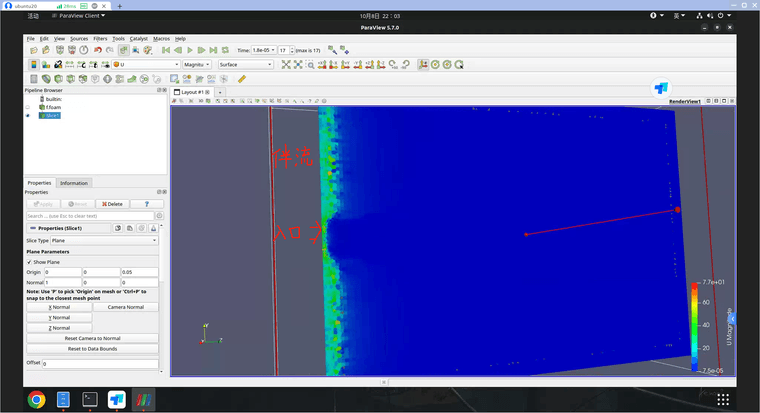Click the Open File folder icon

[32, 50]
